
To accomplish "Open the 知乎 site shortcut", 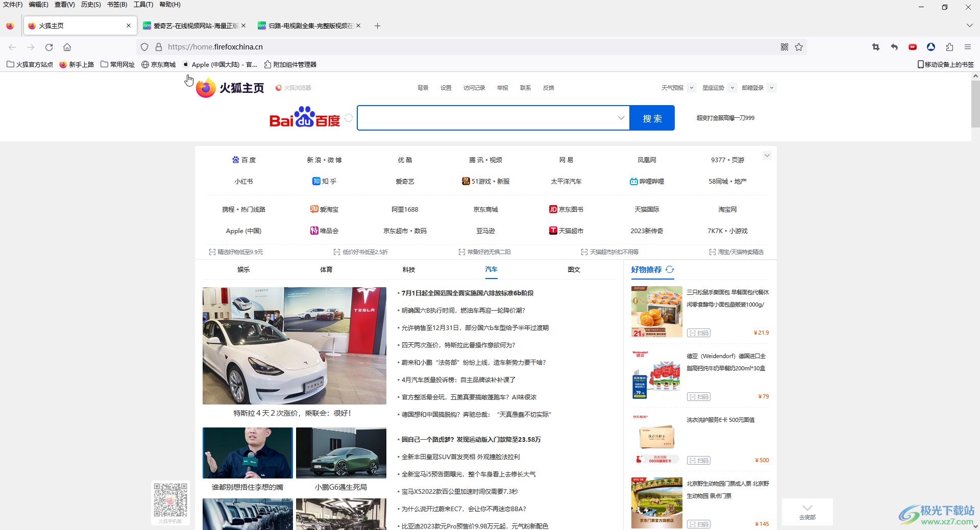I will [x=324, y=181].
